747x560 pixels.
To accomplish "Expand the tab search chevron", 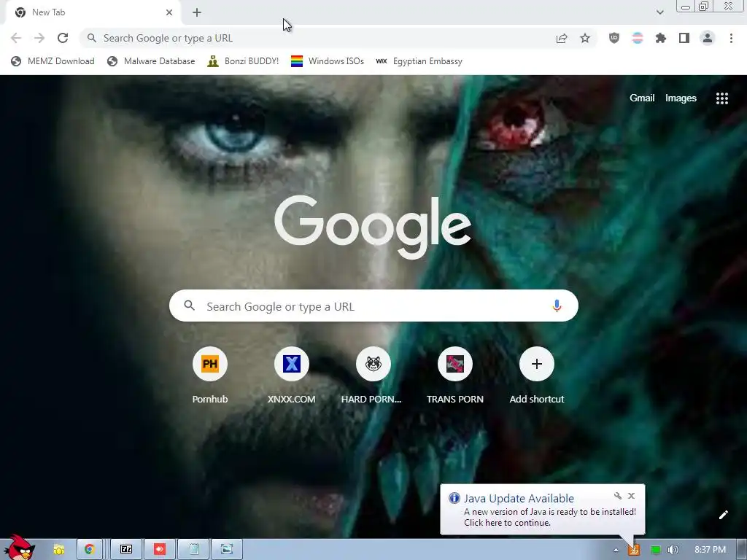I will tap(659, 12).
